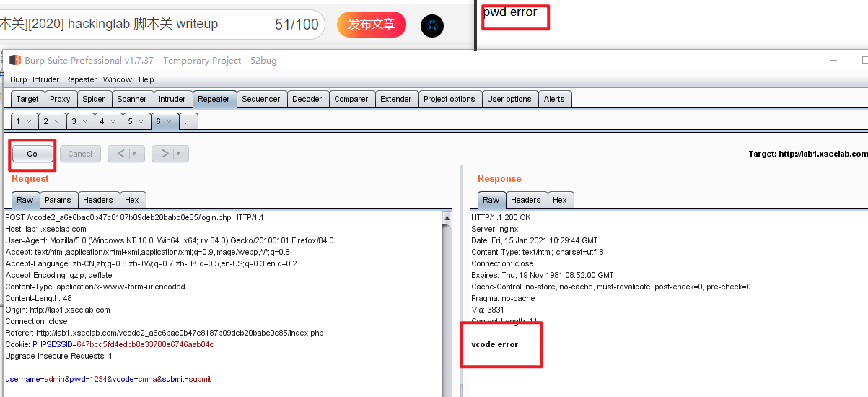Click the Burp Suite logo in title bar

(14, 60)
